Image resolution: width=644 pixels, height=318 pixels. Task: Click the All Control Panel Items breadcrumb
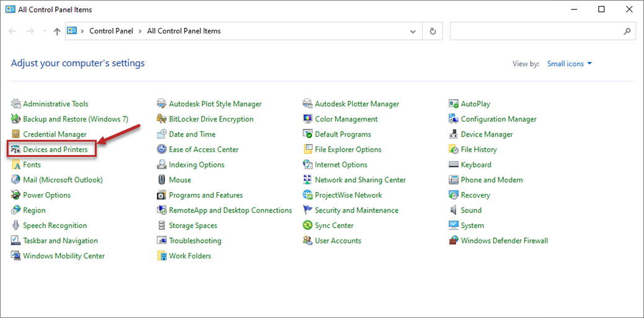[x=183, y=31]
